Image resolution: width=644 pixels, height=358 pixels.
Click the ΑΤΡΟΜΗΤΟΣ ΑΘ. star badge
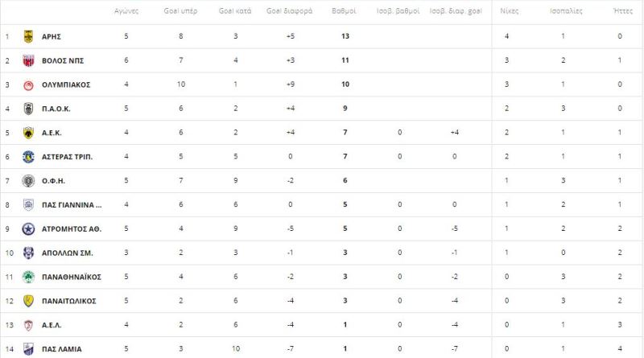coord(28,229)
